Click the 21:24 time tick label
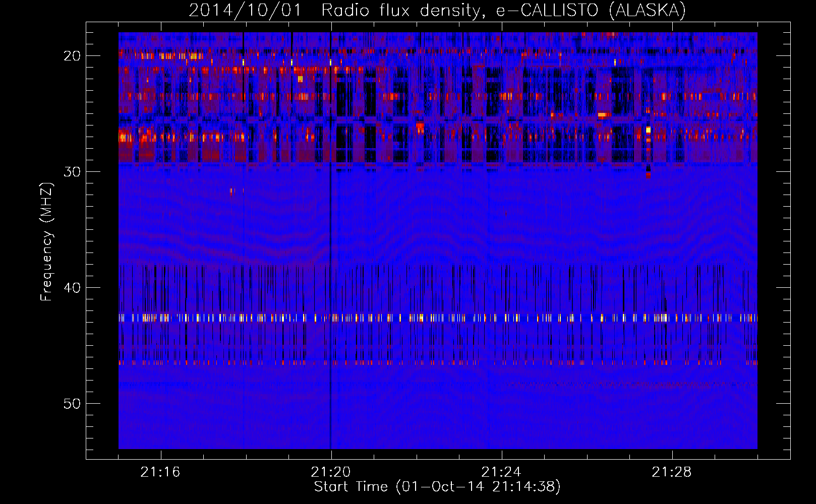Screen dimensions: 816x504 [x=501, y=472]
